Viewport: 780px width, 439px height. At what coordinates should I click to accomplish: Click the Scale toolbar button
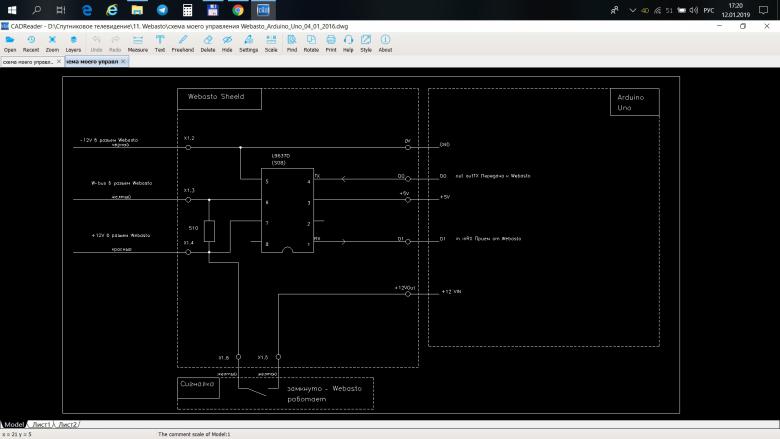coord(271,42)
